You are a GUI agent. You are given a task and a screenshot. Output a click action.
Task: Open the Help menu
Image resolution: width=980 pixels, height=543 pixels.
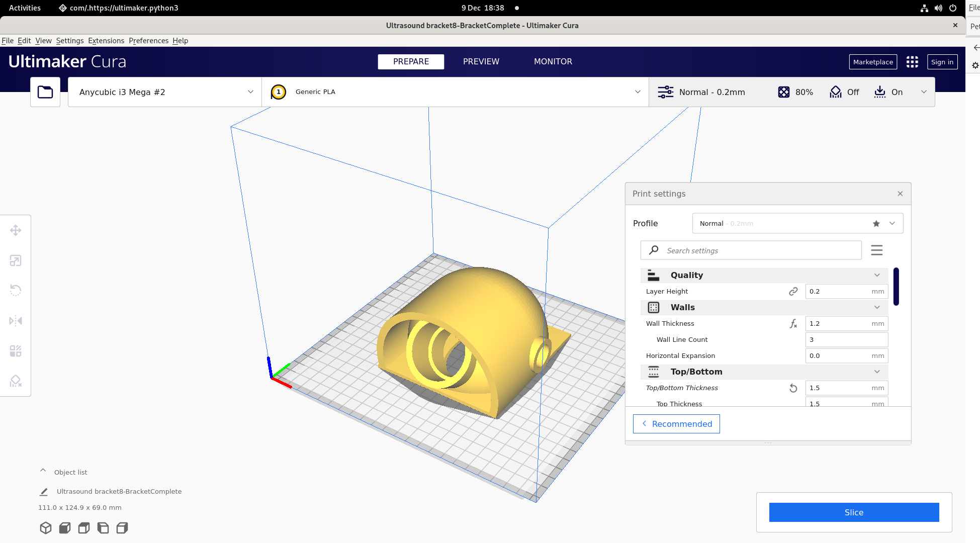[x=180, y=41]
